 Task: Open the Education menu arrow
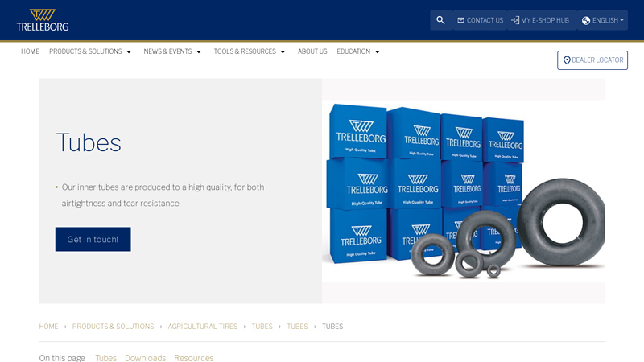378,52
